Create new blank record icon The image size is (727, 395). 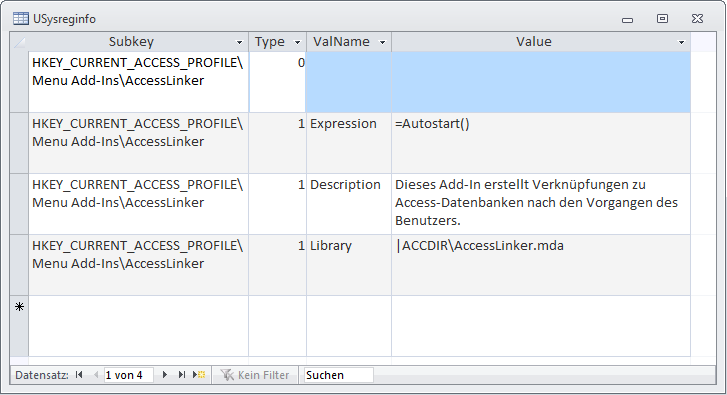(199, 375)
